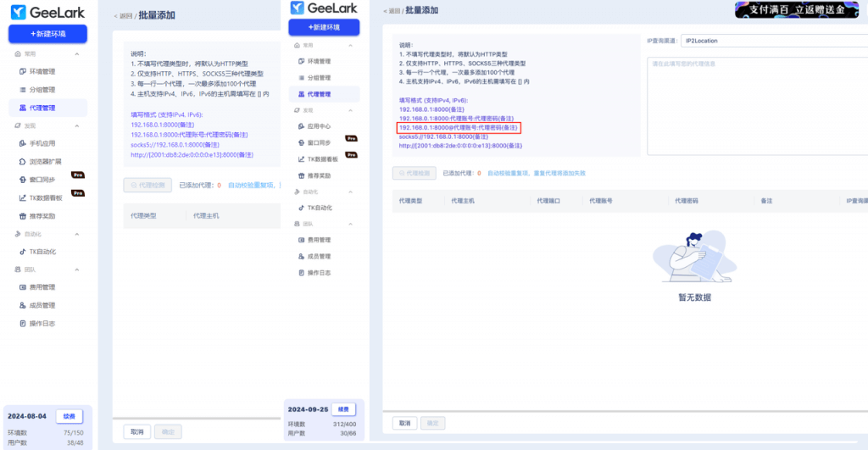Click the 2024-08-04 expiry date label
Screen dimensions: 868x450
[x=27, y=416]
